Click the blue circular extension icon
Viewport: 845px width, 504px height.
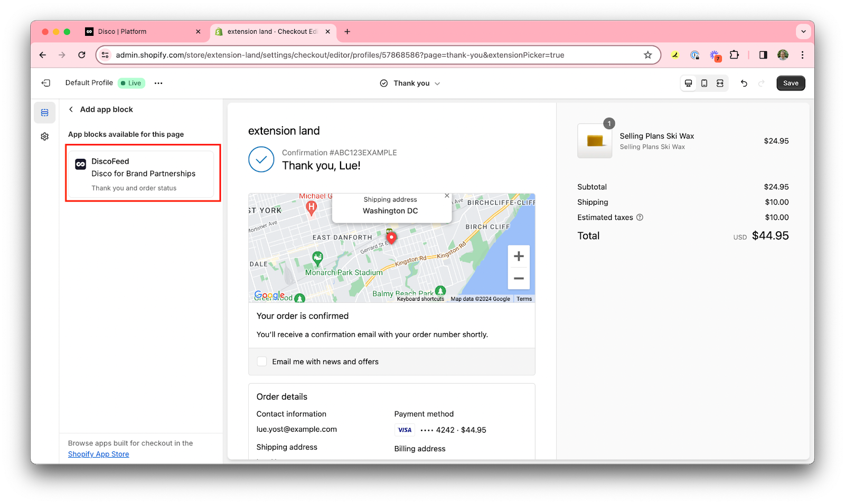click(x=694, y=55)
